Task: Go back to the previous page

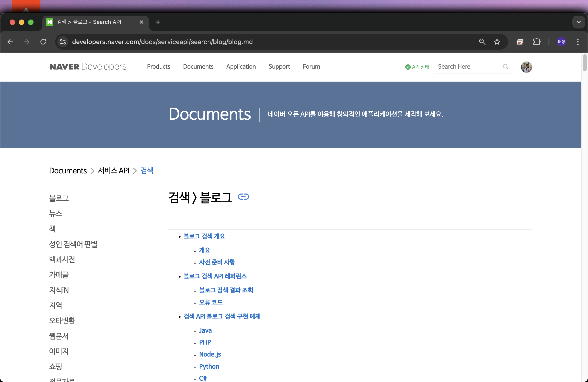Action: 10,42
